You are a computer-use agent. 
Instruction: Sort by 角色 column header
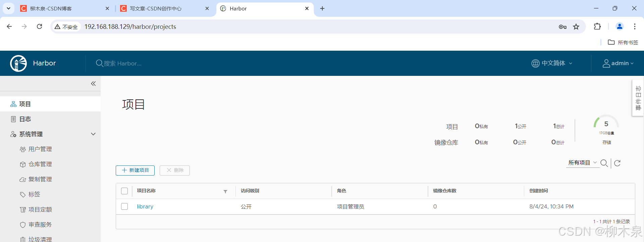(x=341, y=191)
